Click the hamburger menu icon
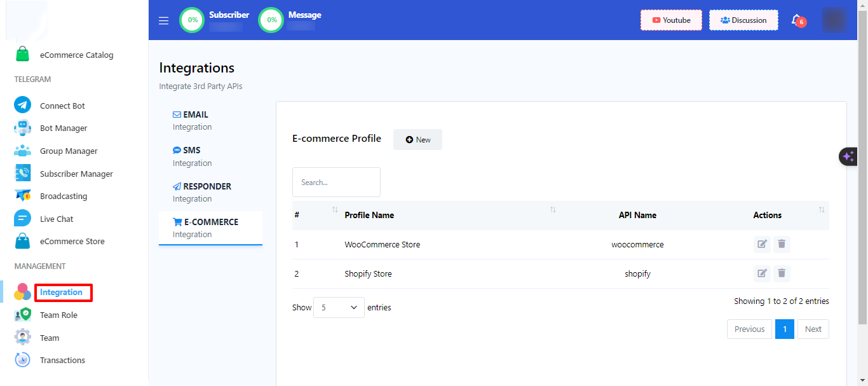The image size is (868, 386). pos(163,20)
